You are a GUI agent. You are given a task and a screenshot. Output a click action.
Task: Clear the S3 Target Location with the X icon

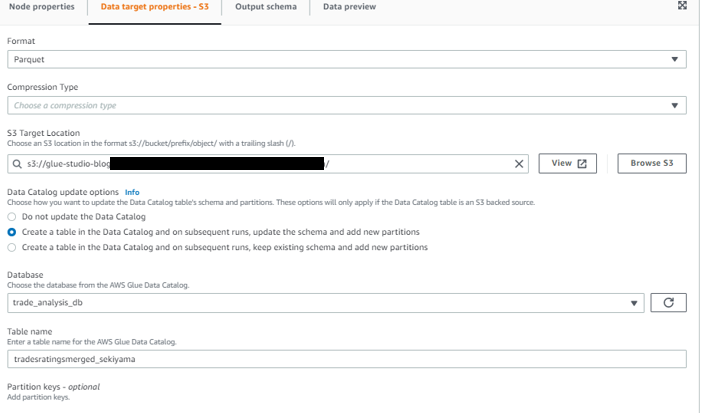click(519, 164)
